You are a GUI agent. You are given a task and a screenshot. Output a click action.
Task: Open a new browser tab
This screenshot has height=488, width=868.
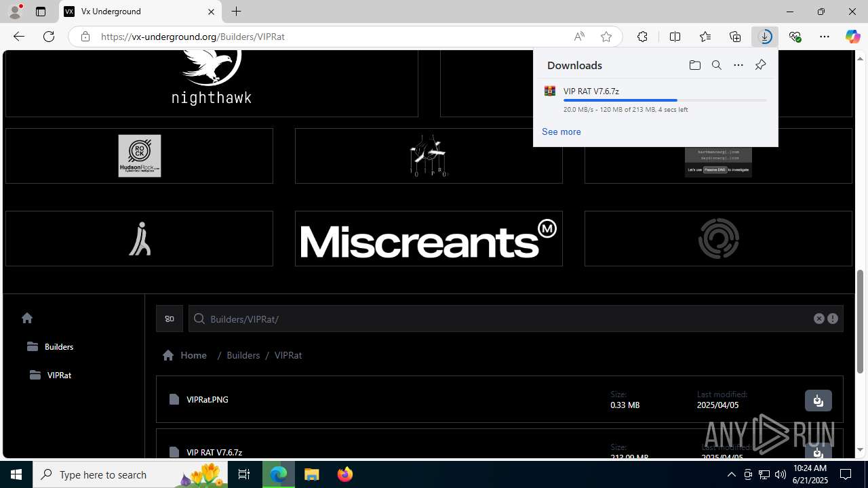(x=236, y=12)
